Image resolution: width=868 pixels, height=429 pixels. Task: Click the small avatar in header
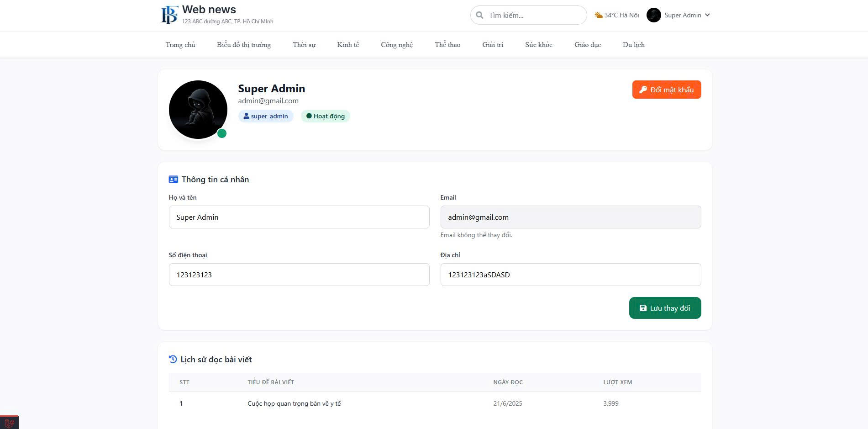point(653,15)
